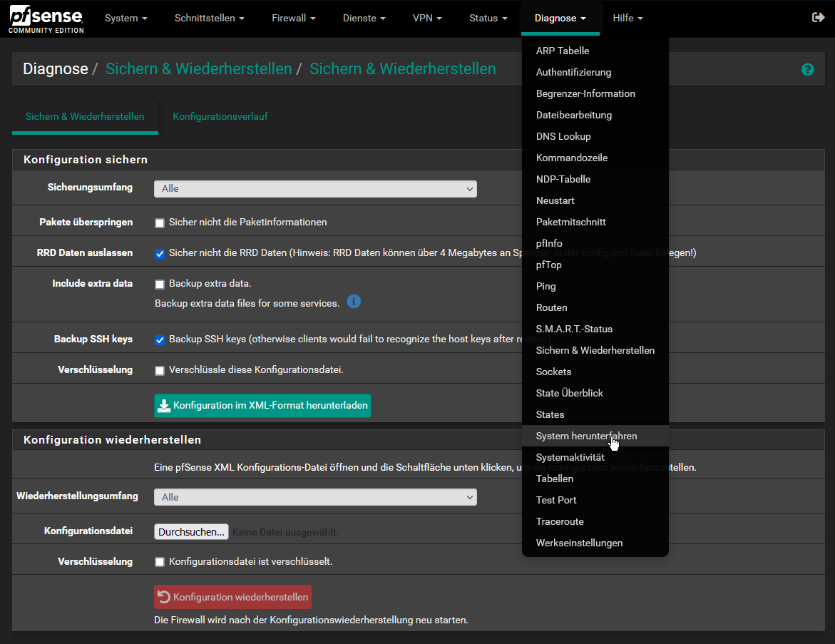Click the pfSense Community Edition logo
Image resolution: width=835 pixels, height=644 pixels.
point(46,20)
